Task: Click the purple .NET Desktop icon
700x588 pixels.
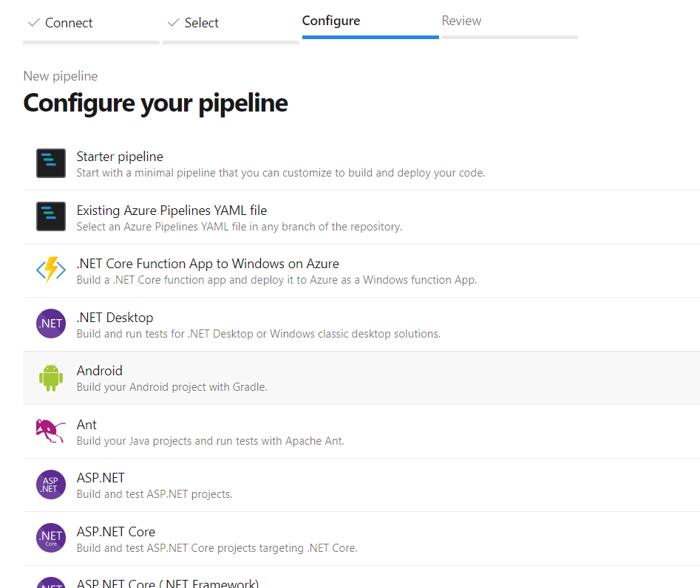Action: tap(51, 324)
